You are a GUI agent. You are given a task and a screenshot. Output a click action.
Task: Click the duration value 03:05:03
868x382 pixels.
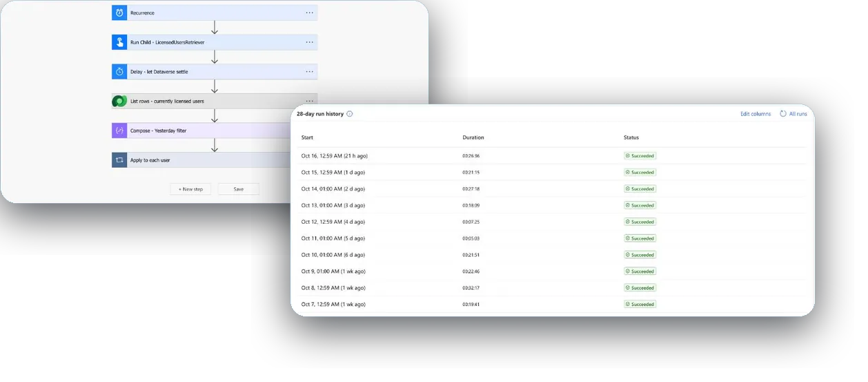[x=471, y=238]
